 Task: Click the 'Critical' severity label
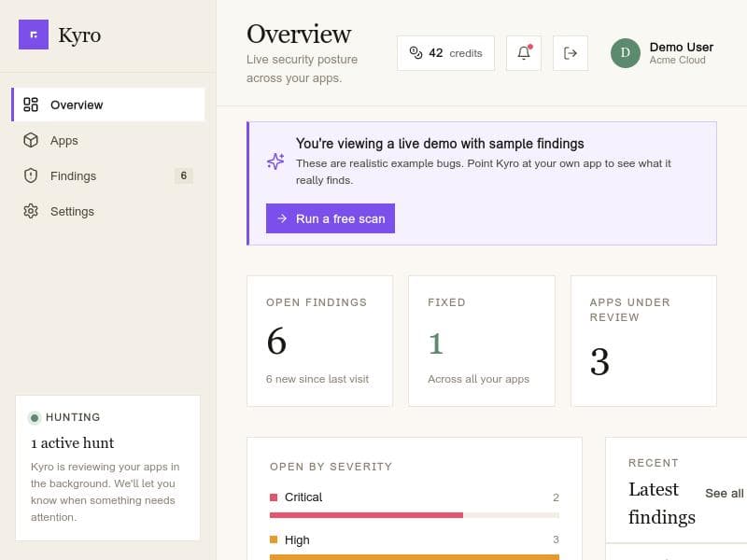pos(303,497)
